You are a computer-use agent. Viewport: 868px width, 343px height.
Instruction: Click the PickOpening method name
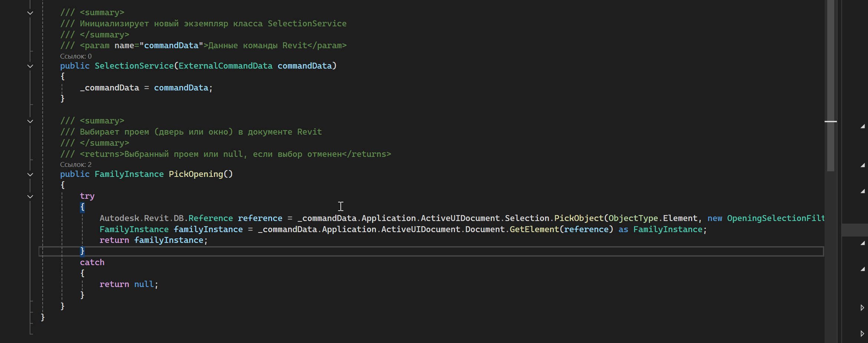coord(196,174)
